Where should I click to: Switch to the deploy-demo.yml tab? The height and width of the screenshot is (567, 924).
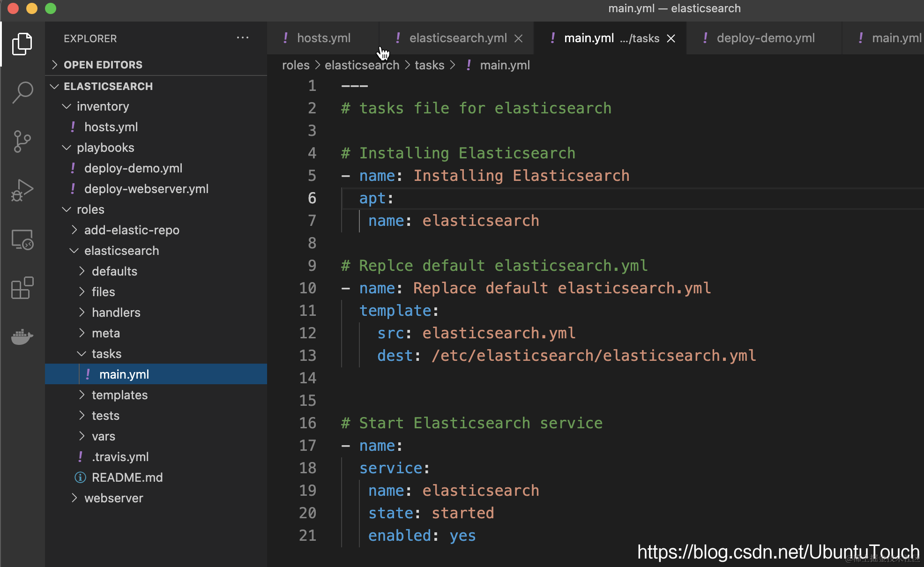765,38
